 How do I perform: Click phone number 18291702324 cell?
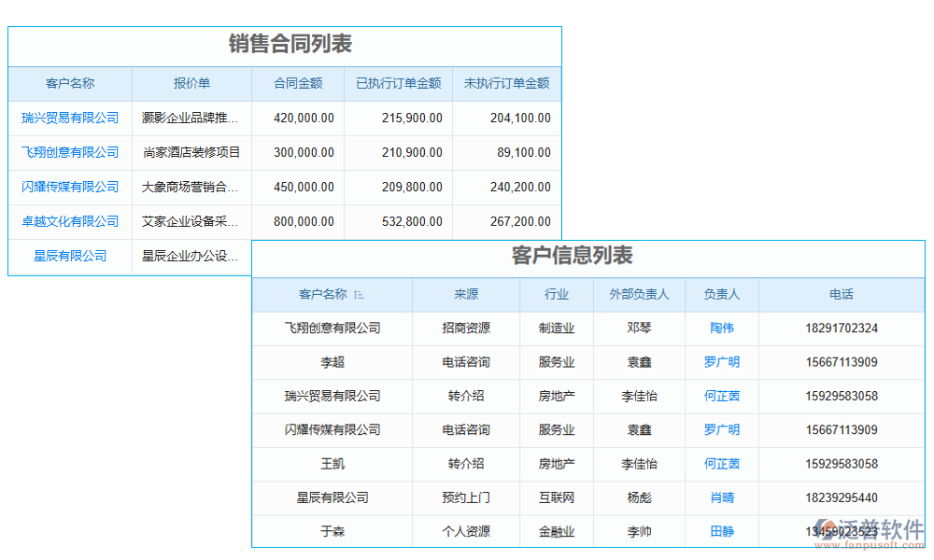pyautogui.click(x=842, y=329)
